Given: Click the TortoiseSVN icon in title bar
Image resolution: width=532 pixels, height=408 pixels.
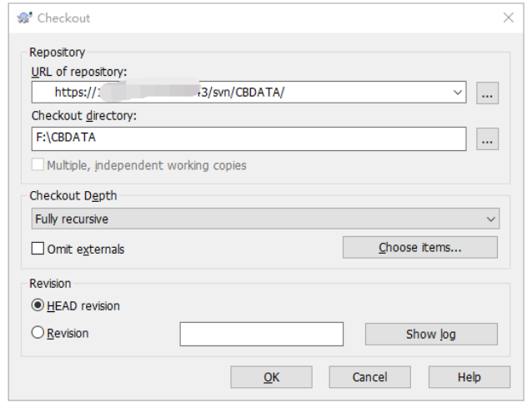Looking at the screenshot, I should click(x=24, y=18).
